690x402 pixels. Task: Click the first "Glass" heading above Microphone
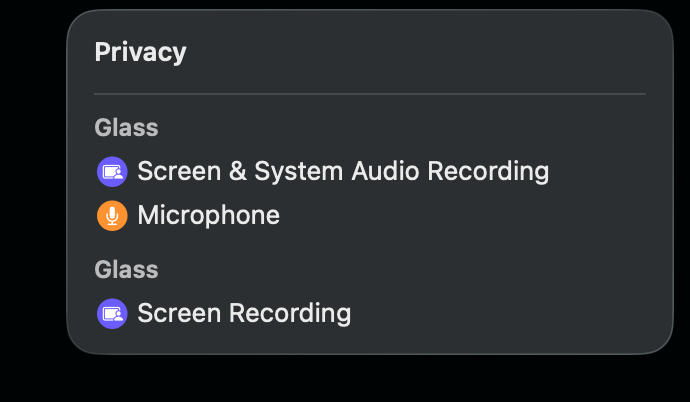click(126, 128)
